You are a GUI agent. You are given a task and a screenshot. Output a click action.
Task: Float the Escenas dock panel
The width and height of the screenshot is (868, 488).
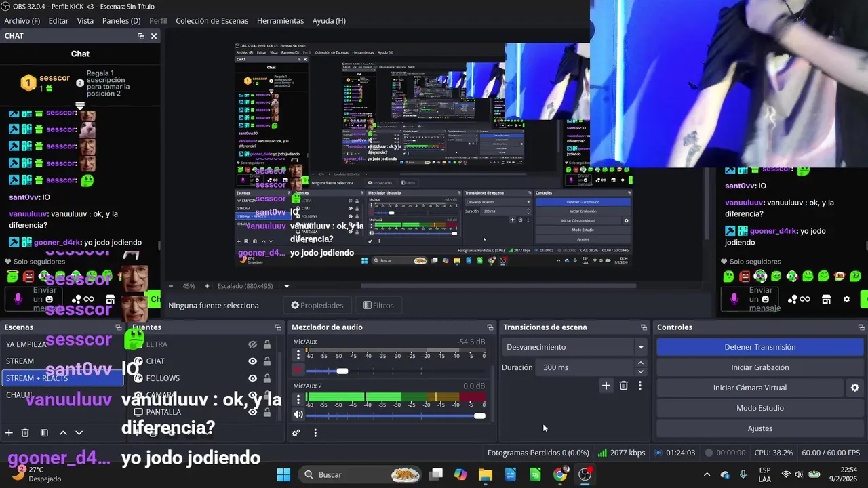point(118,327)
